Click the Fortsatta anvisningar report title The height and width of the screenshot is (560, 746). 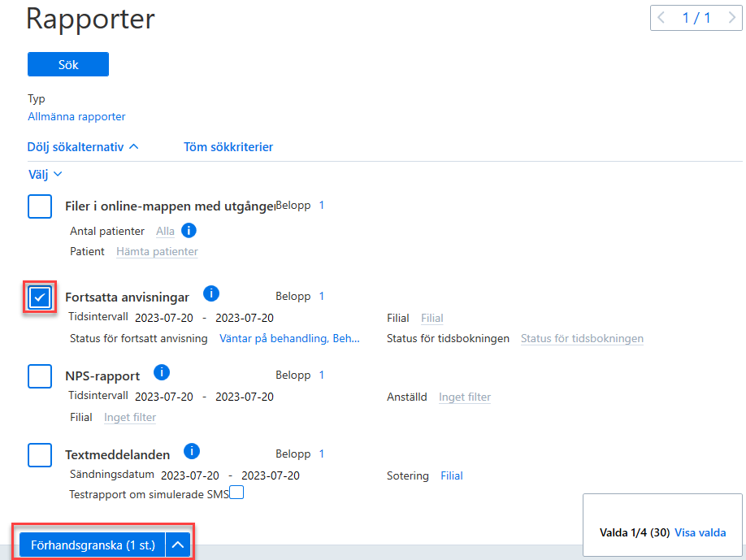point(127,297)
